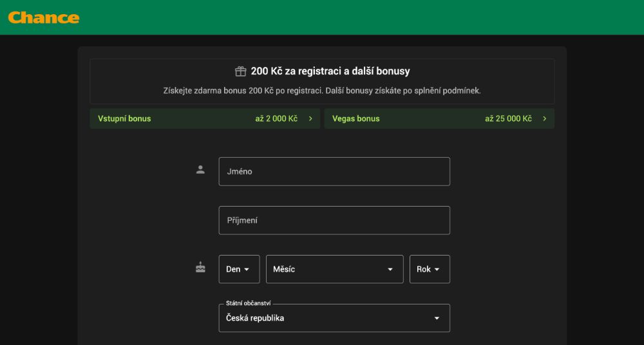Screen dimensions: 644x345
Task: Click the birthday cake icon
Action: (x=200, y=267)
